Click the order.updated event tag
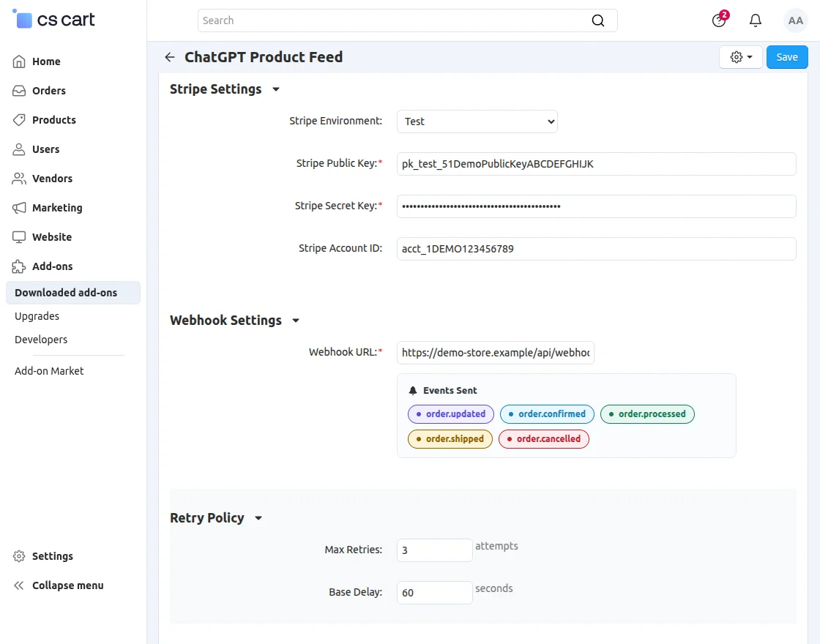 451,414
